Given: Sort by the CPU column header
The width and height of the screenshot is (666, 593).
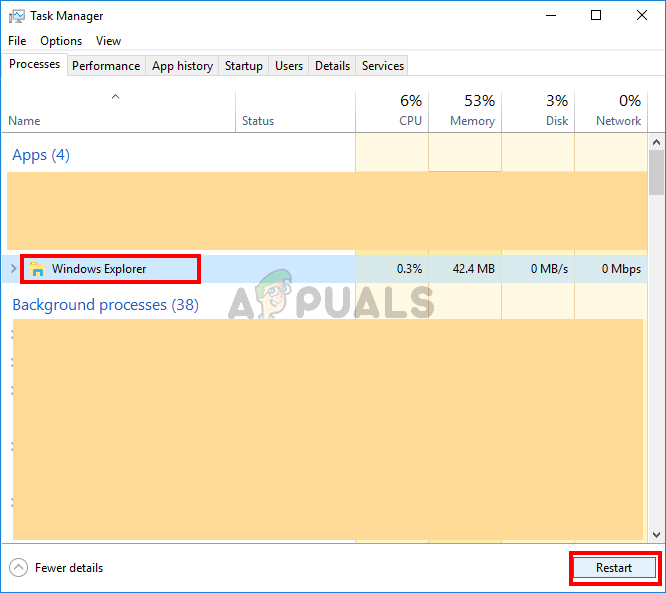Looking at the screenshot, I should point(392,111).
